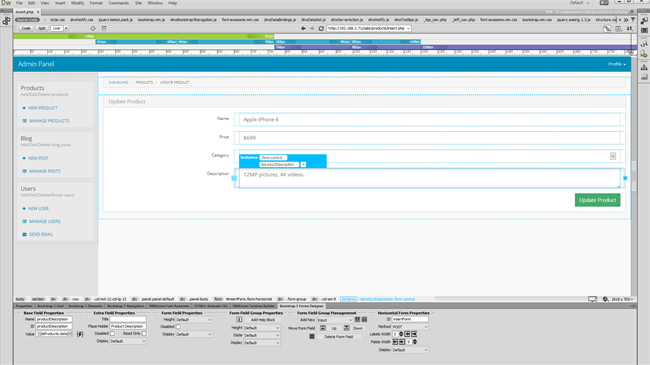Show Source Code of the document
The image size is (650, 365).
27,19
